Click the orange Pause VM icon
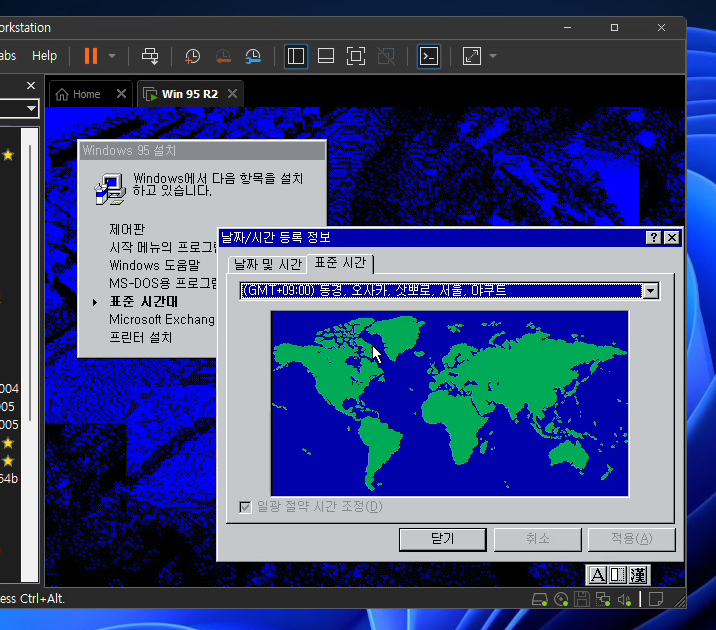This screenshot has width=716, height=630. coord(91,56)
